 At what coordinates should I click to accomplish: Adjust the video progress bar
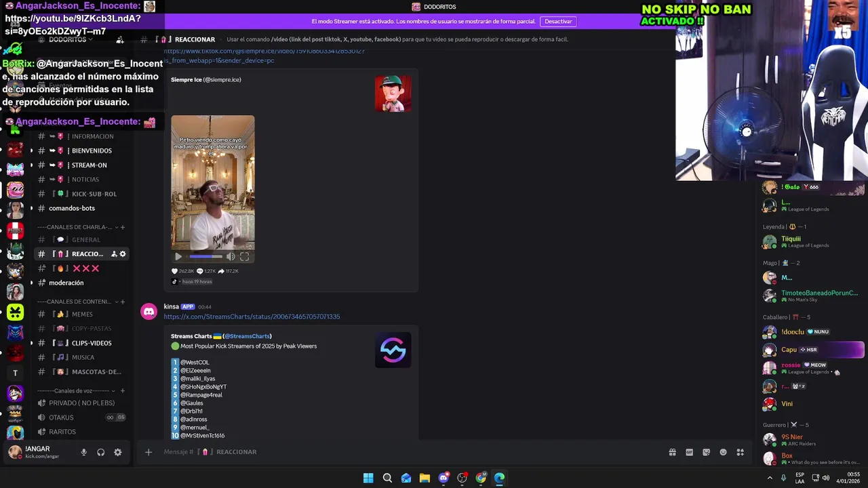(205, 257)
